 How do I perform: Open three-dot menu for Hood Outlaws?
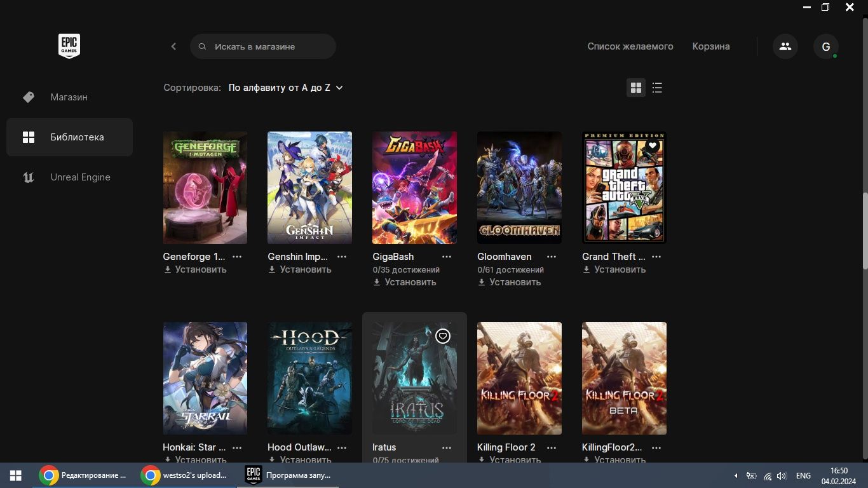tap(342, 447)
